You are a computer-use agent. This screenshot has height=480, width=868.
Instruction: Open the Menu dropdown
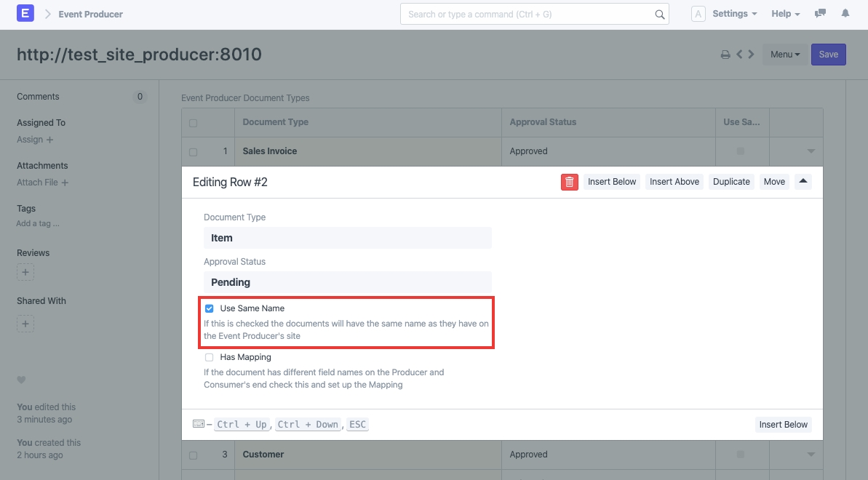coord(785,55)
